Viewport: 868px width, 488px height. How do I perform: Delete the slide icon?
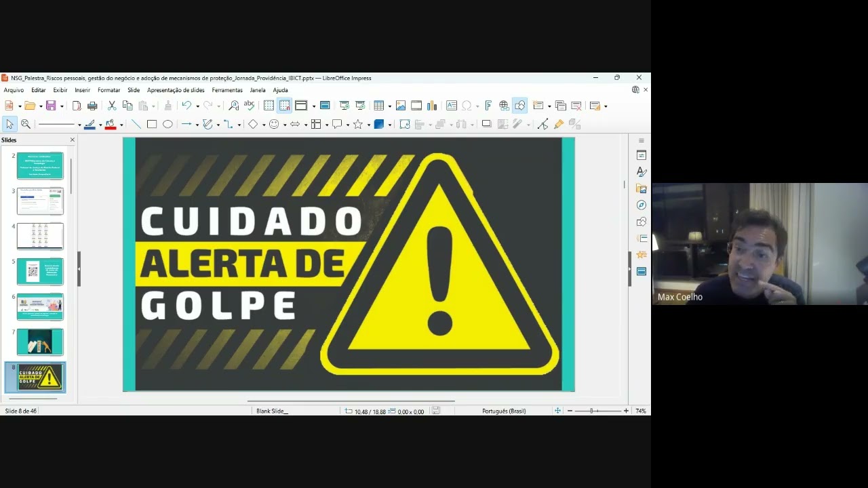576,106
